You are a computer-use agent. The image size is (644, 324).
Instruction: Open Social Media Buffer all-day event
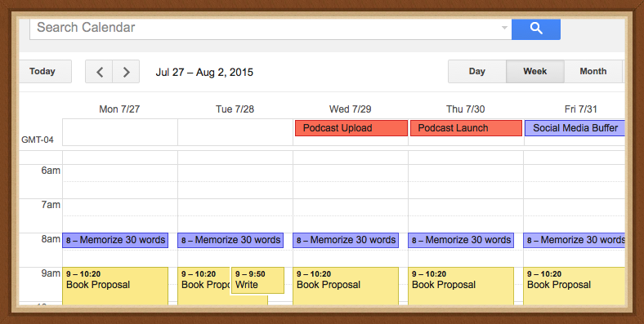(x=575, y=128)
